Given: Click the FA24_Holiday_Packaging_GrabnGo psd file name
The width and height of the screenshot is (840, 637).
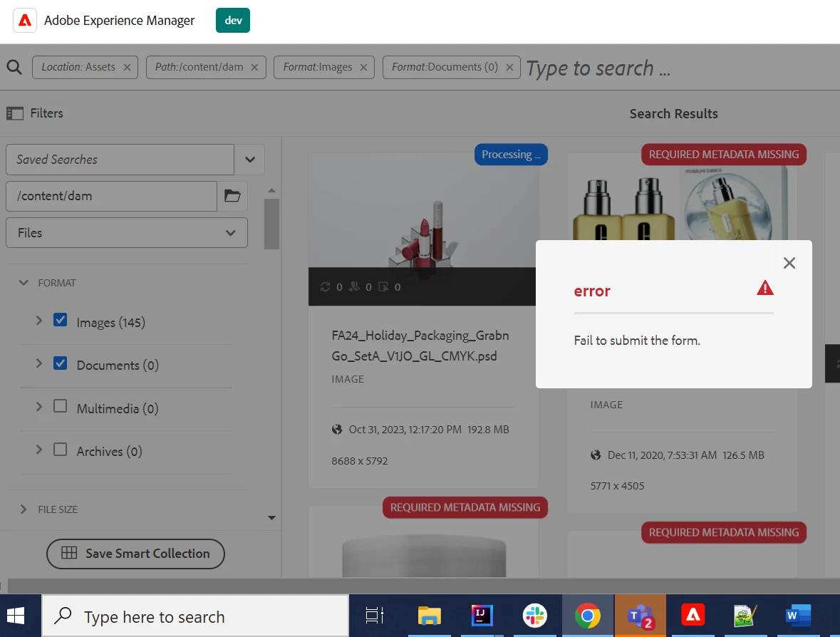Looking at the screenshot, I should tap(420, 346).
